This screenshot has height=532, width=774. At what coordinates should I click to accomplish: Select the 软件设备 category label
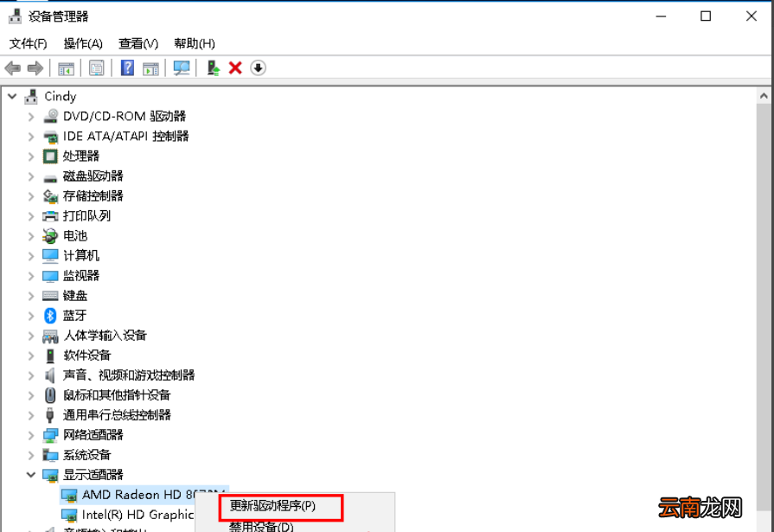(86, 356)
